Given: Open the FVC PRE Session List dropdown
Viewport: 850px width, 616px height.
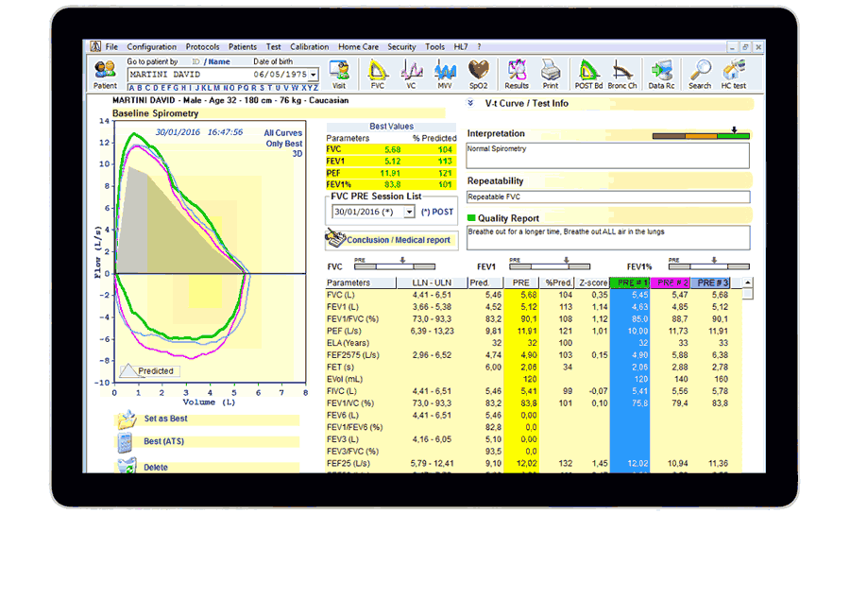Looking at the screenshot, I should tap(409, 213).
